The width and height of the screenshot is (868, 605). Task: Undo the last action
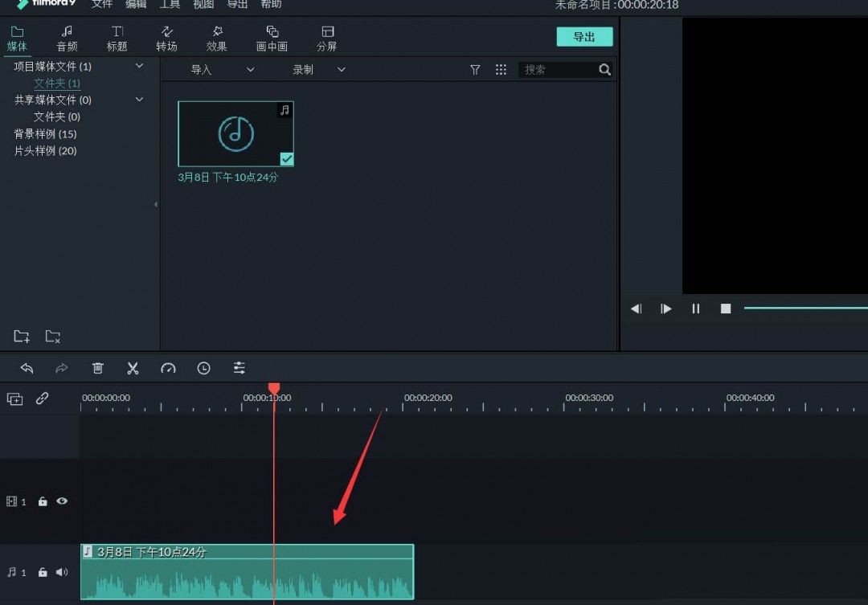27,367
